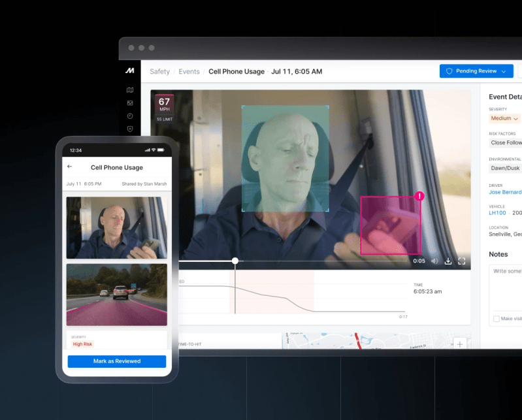Click the pink alert exclamation marker

419,196
